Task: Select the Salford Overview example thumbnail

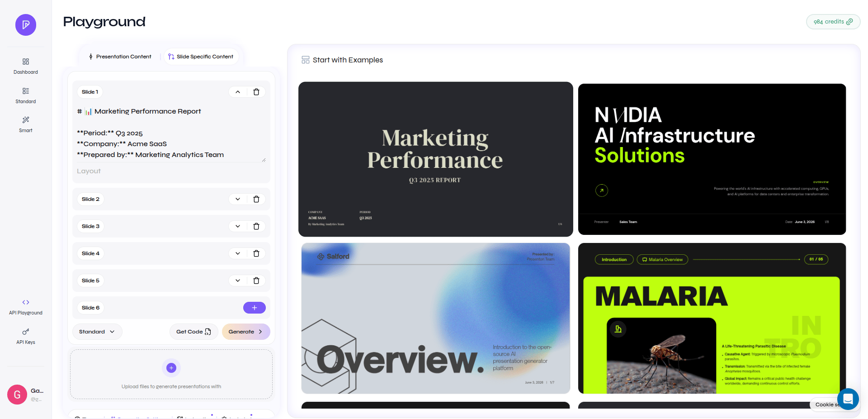Action: 436,319
